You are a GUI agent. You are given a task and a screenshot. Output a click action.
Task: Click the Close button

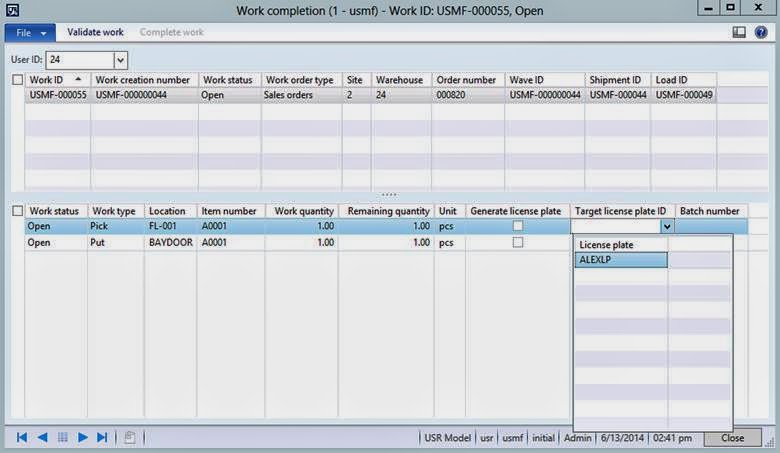coord(732,438)
